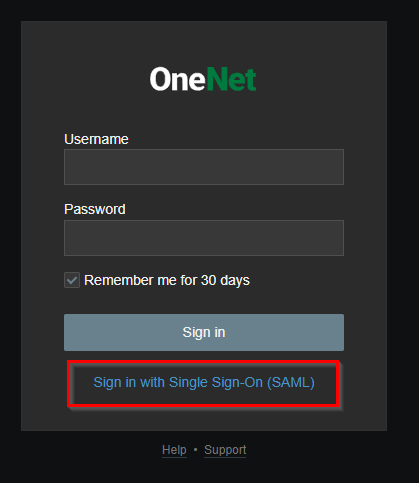Place cursor in the box under Password
This screenshot has height=483, width=419.
(x=204, y=238)
